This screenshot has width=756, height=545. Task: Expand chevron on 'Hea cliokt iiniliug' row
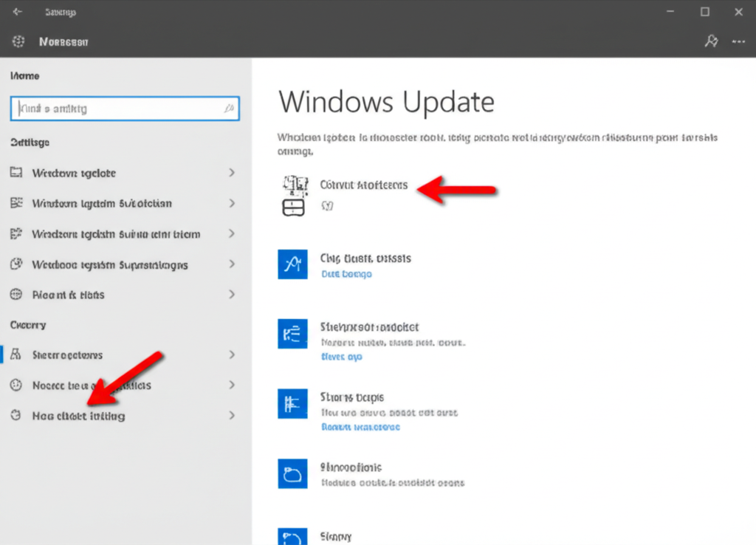point(232,415)
